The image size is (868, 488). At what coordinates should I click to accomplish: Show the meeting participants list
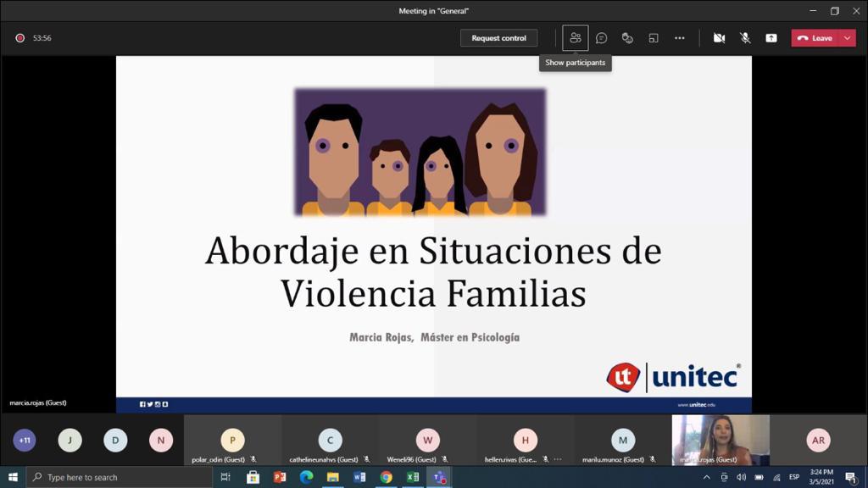[575, 38]
